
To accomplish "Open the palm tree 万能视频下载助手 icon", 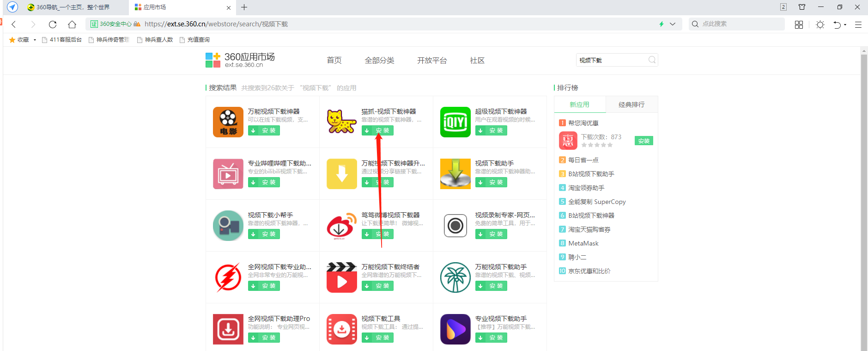I will (455, 277).
